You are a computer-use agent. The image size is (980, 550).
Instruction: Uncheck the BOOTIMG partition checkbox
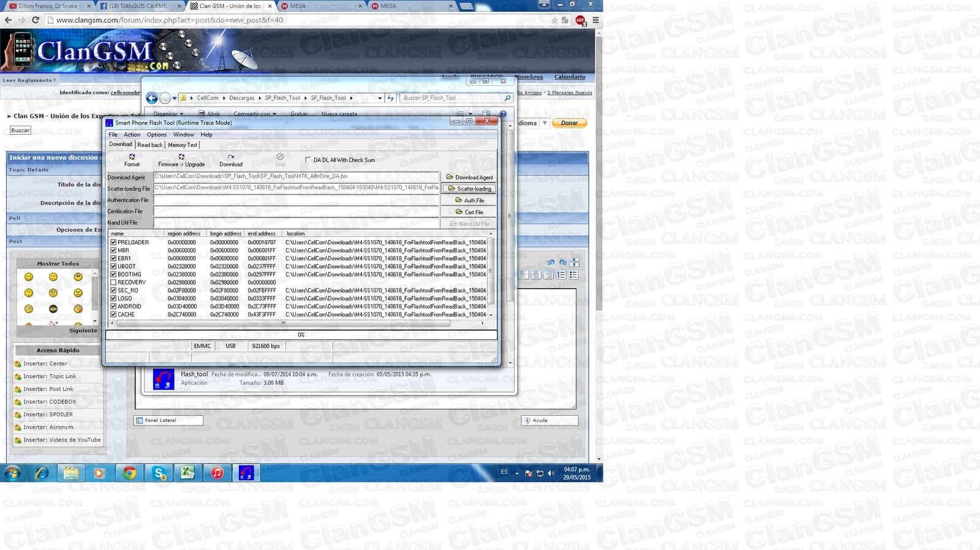coord(113,274)
